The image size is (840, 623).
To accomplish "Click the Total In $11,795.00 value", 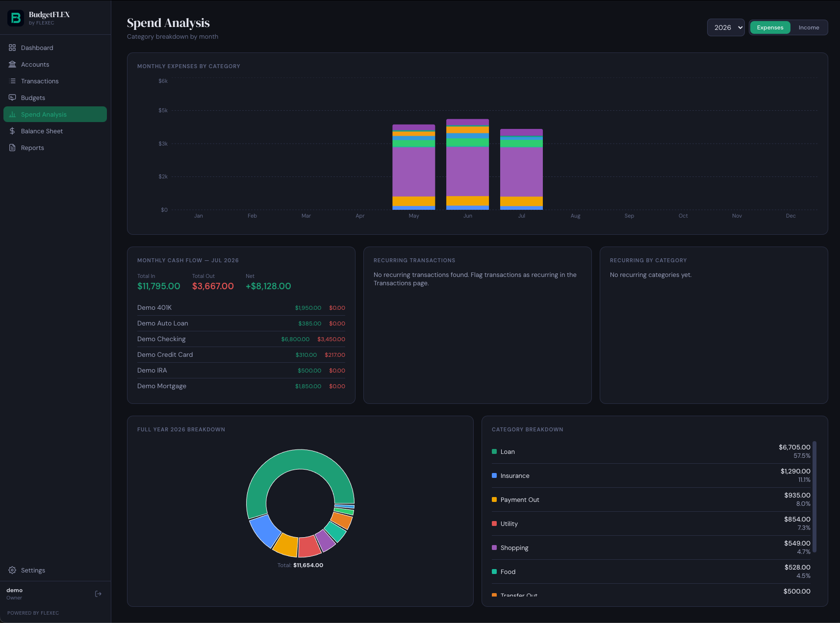I will coord(159,286).
